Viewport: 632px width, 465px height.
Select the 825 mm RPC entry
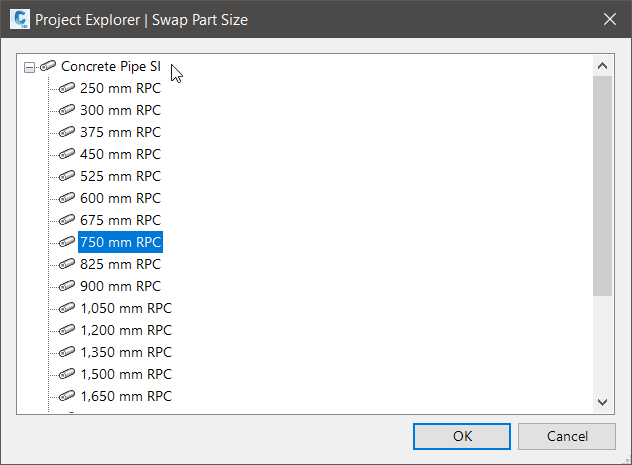120,264
